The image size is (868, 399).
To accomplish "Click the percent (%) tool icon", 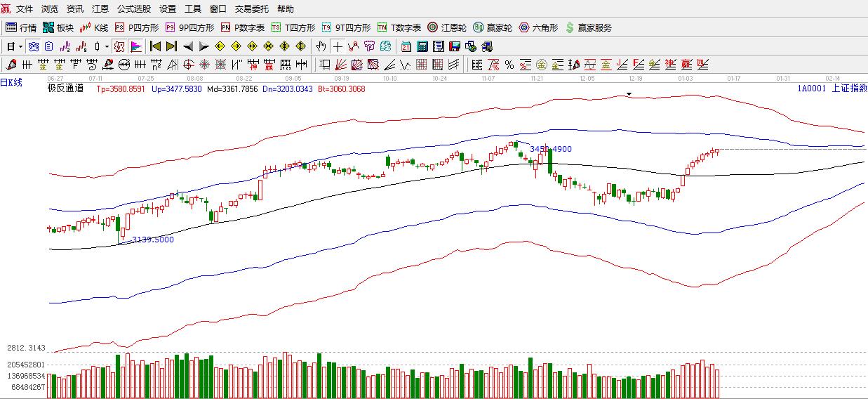I will pos(509,65).
